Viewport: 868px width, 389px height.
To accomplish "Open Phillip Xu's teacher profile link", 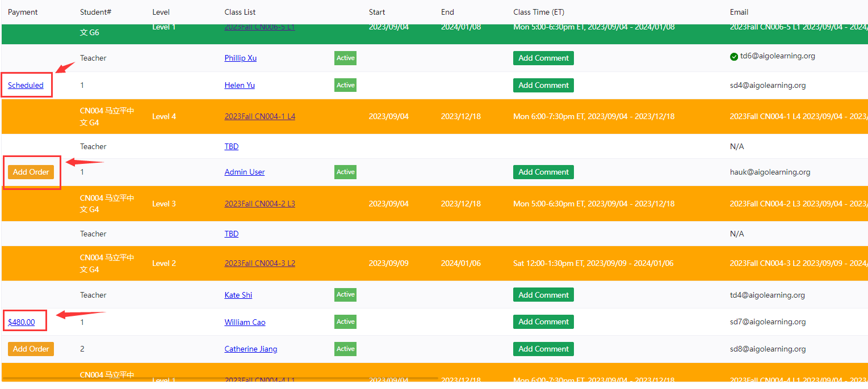I will [x=240, y=58].
